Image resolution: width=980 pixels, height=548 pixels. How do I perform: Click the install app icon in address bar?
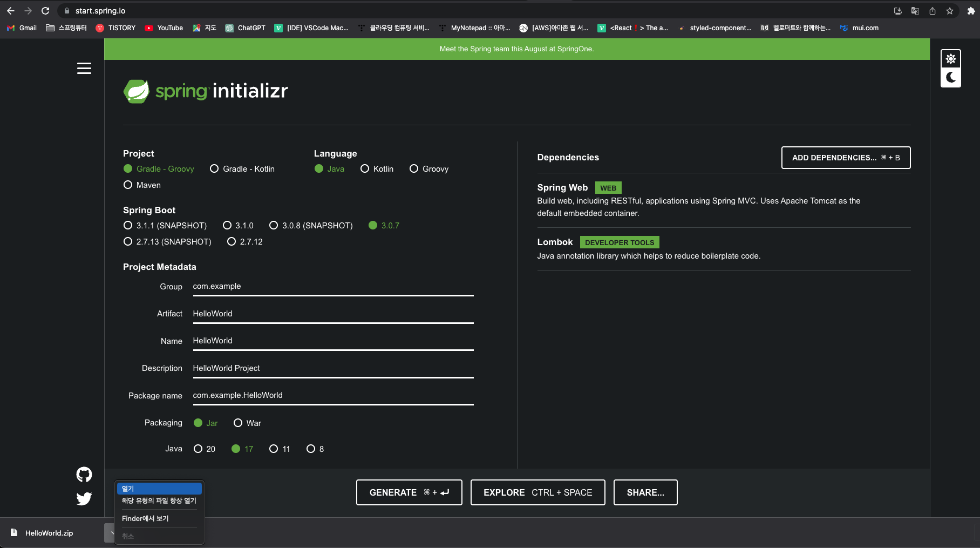[898, 11]
